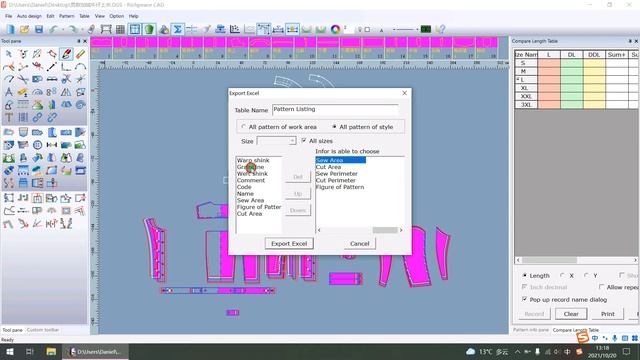Select All pattern of work area option
Screen dimensions: 640x360
279,127
